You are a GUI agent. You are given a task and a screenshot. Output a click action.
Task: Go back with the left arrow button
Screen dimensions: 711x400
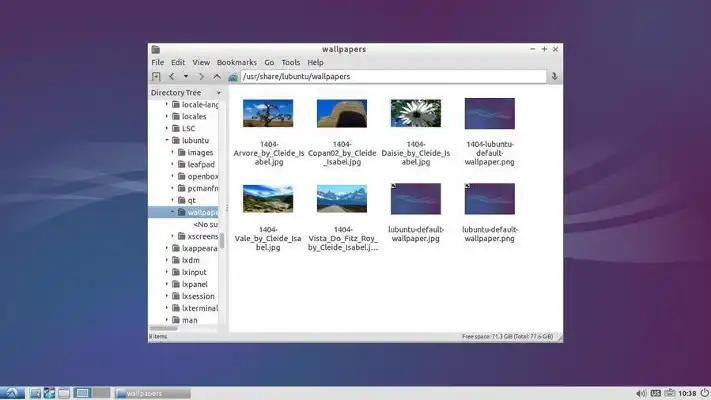point(172,76)
